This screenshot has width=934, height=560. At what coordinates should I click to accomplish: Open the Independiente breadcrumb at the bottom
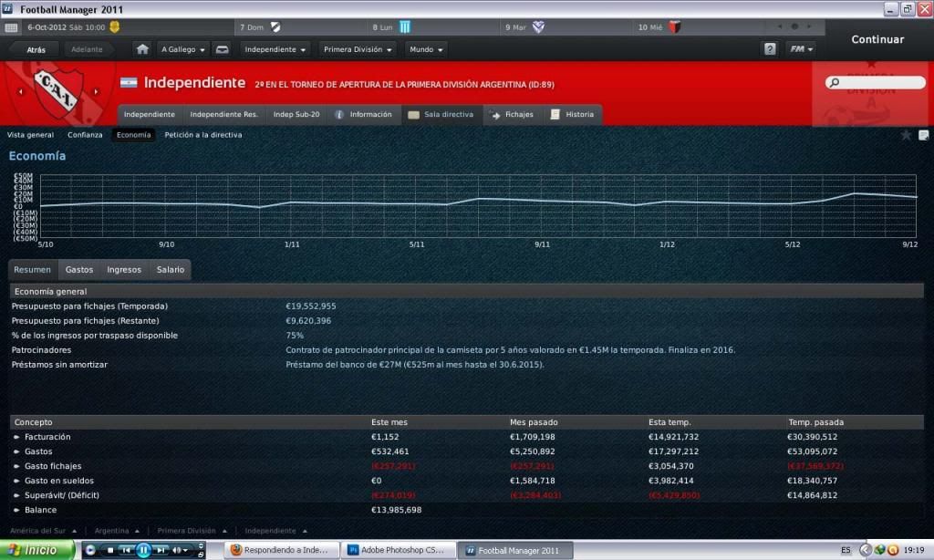275,531
